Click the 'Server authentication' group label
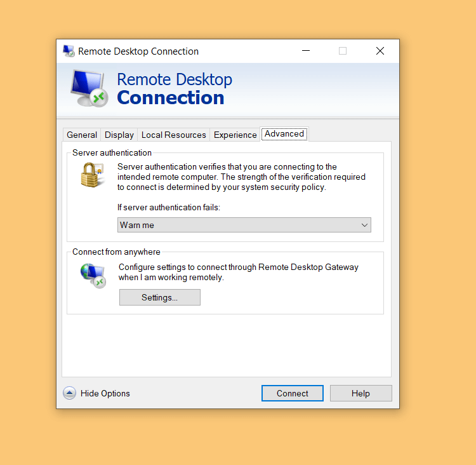The height and width of the screenshot is (465, 476). click(x=112, y=152)
